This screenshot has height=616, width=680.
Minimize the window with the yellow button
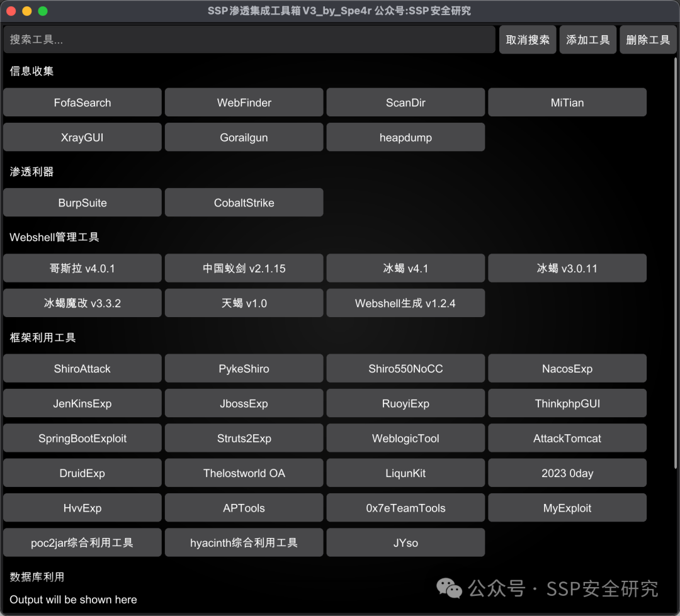click(27, 11)
